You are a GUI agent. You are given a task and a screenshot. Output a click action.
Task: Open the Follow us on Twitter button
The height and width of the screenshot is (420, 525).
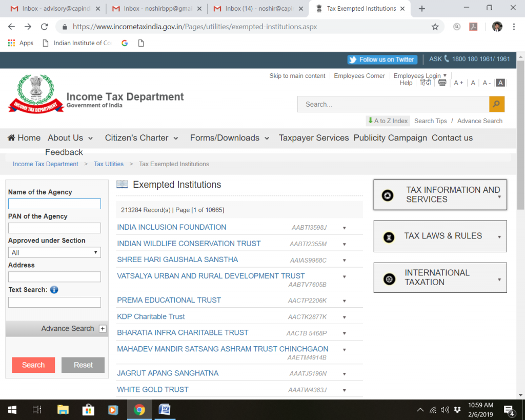382,59
